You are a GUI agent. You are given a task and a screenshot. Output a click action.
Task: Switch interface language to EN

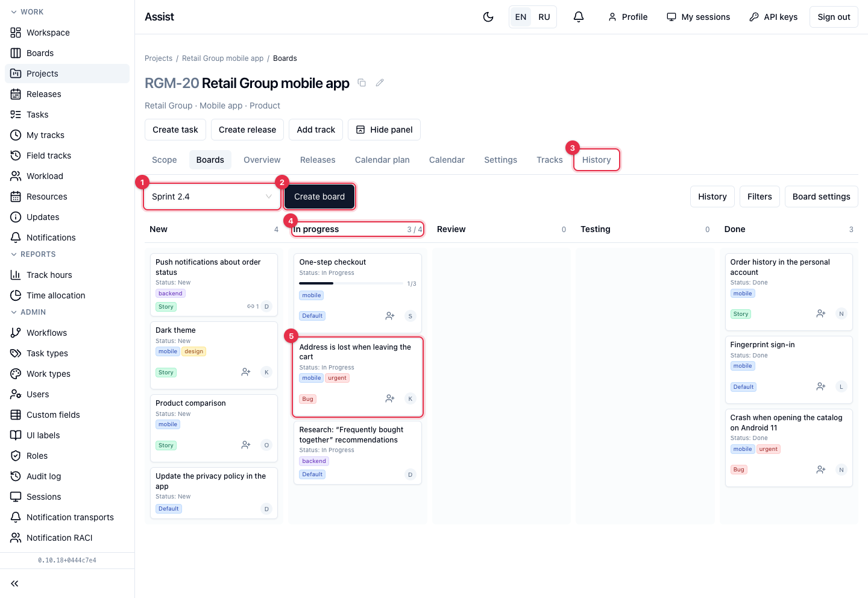click(521, 17)
